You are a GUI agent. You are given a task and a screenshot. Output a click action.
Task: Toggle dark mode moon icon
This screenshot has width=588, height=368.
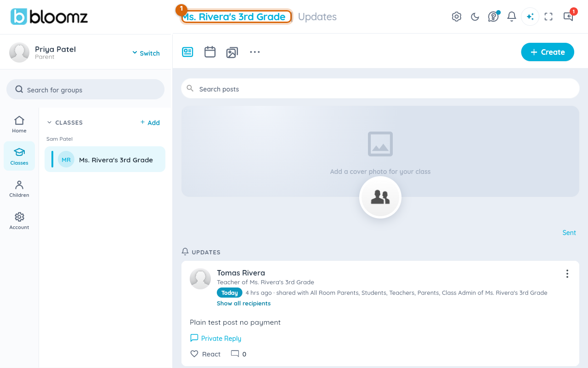coord(475,17)
